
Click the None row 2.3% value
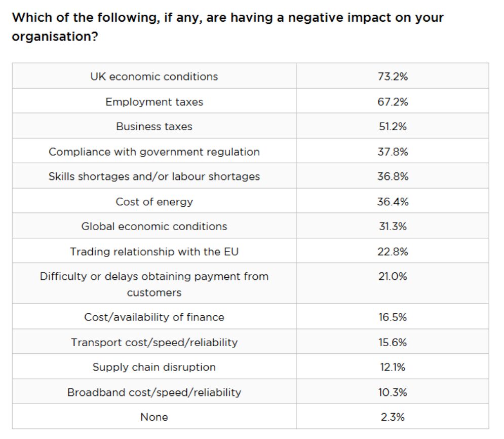point(393,417)
